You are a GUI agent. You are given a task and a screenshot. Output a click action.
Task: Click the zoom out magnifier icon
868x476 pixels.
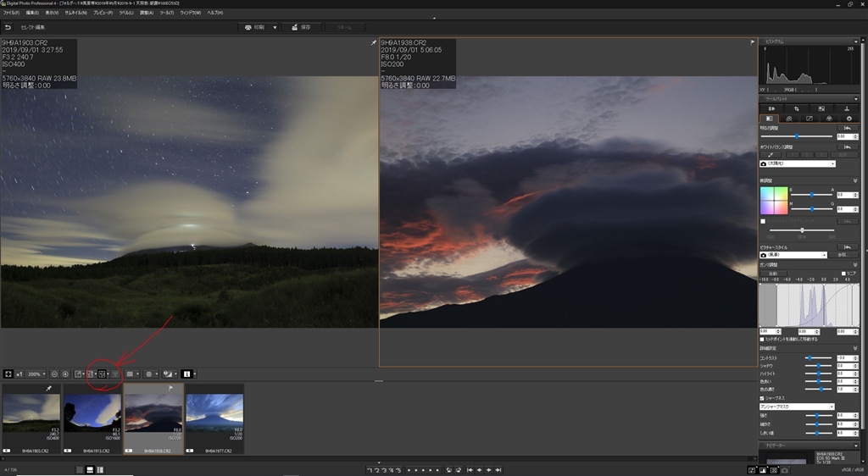pyautogui.click(x=54, y=374)
